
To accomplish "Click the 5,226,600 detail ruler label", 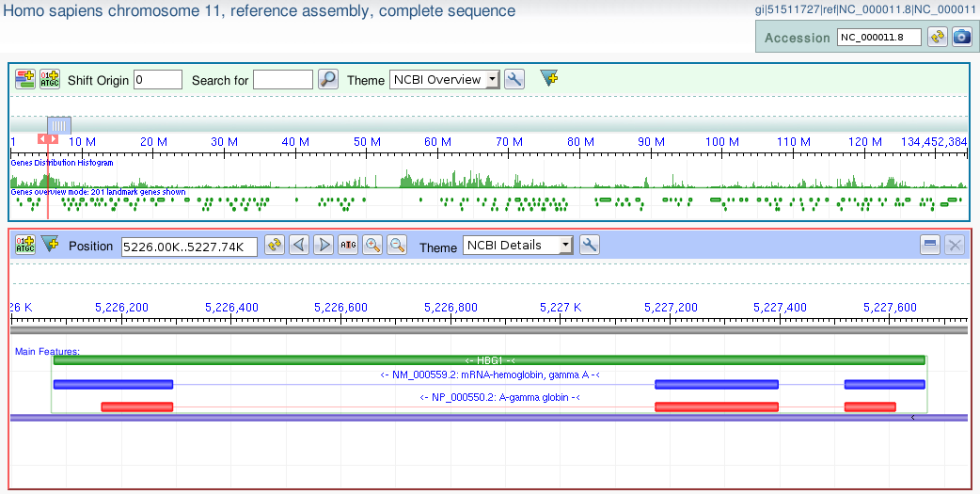I will (340, 307).
